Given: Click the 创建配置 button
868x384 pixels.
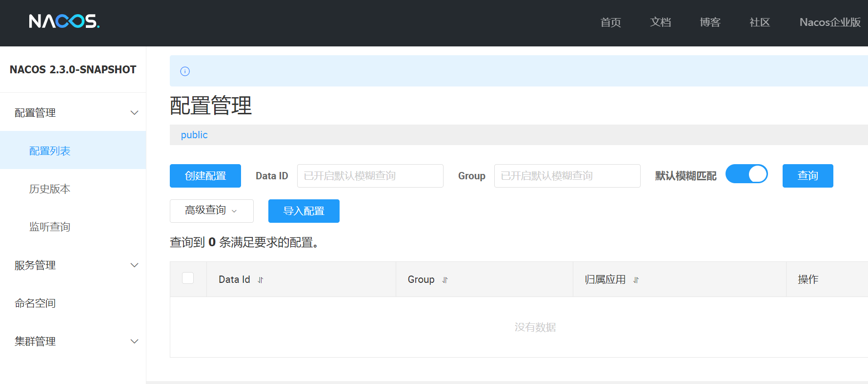Looking at the screenshot, I should 205,176.
